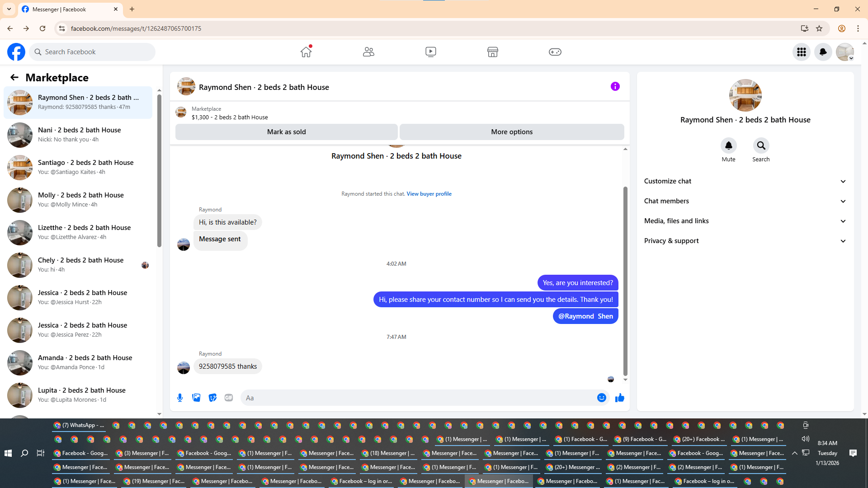Attach a photo using the image icon
Screen dimensions: 868x488
[x=196, y=398]
